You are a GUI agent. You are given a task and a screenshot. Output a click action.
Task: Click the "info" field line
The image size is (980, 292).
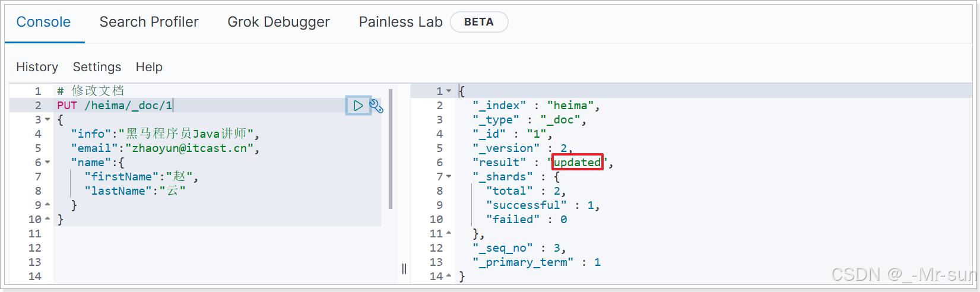(165, 134)
